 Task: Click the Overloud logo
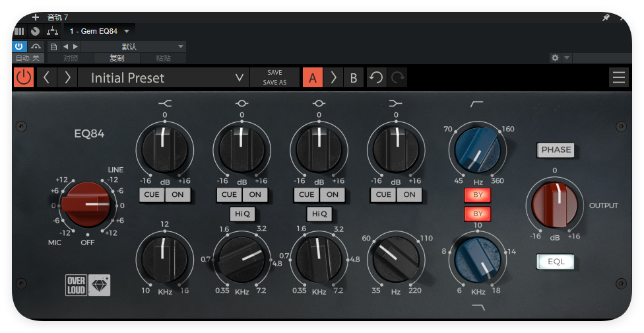pos(77,285)
